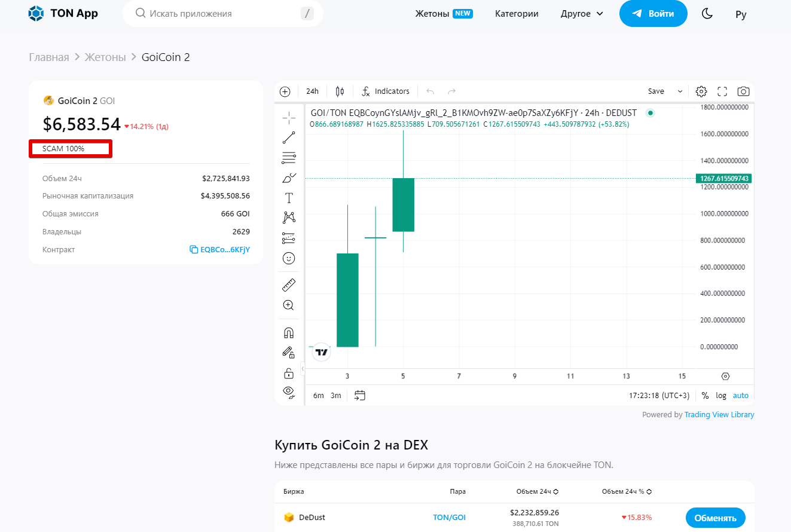Sort by Объем 24ч column
This screenshot has height=532, width=791.
pos(537,492)
